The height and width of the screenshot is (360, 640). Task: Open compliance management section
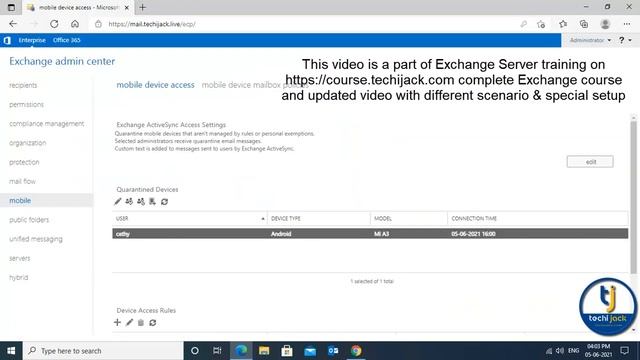click(47, 124)
